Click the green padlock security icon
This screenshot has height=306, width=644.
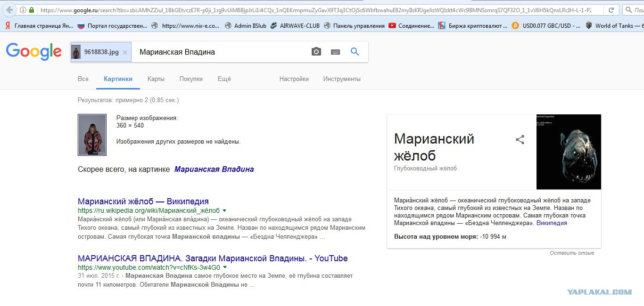pyautogui.click(x=32, y=10)
